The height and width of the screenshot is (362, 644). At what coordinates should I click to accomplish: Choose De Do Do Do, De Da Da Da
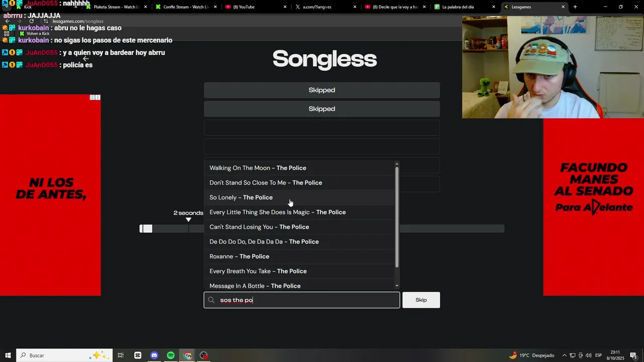pyautogui.click(x=299, y=241)
